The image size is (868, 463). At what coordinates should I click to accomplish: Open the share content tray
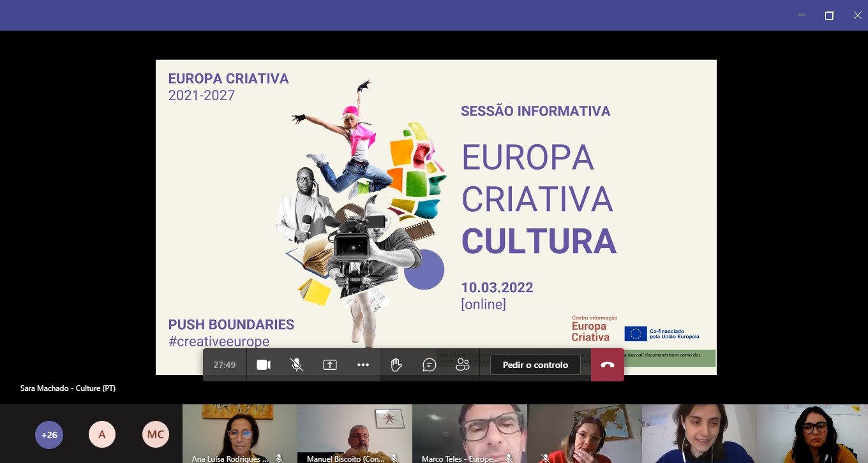[330, 365]
